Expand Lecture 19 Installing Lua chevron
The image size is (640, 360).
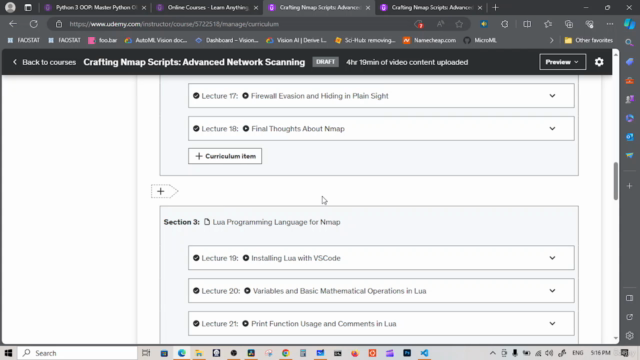coord(552,258)
